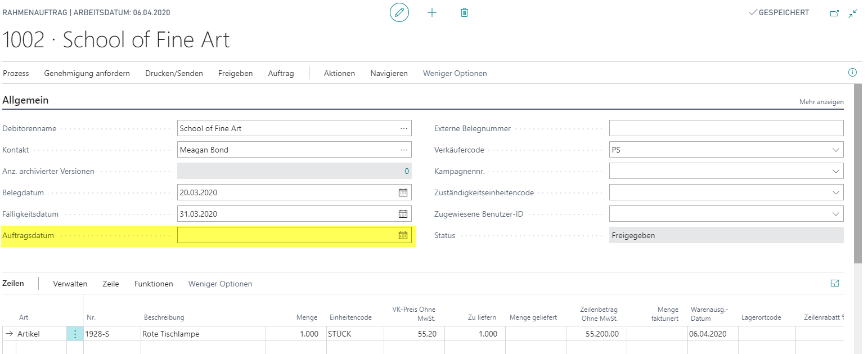Open row options menu for Artikel line
Screen dimensions: 868x354
[75, 334]
